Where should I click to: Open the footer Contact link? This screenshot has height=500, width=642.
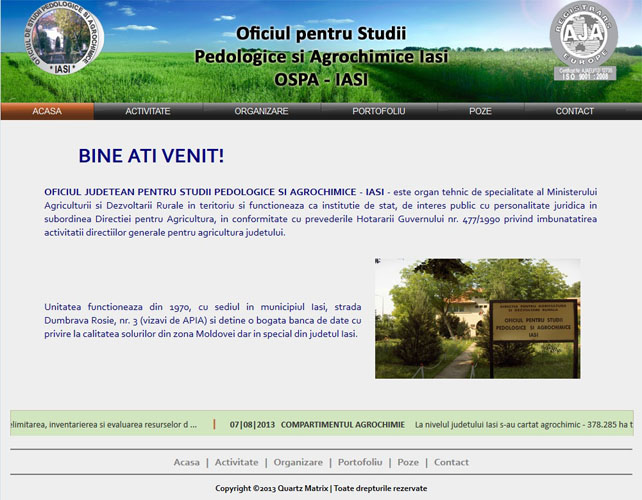tap(451, 462)
